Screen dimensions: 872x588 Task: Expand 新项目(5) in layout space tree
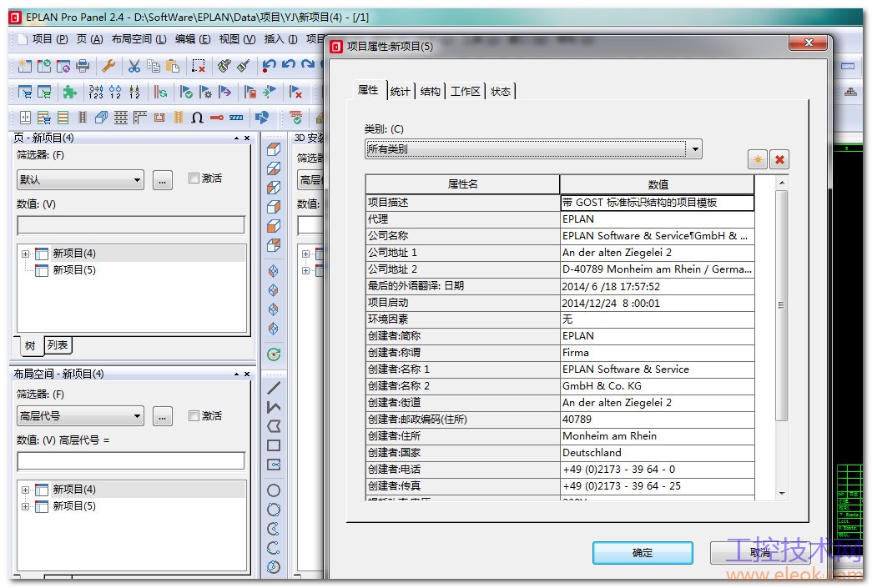25,507
